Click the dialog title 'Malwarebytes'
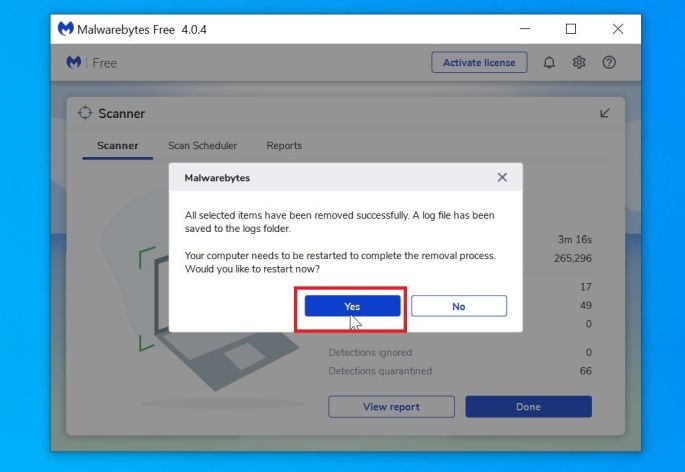 (217, 178)
